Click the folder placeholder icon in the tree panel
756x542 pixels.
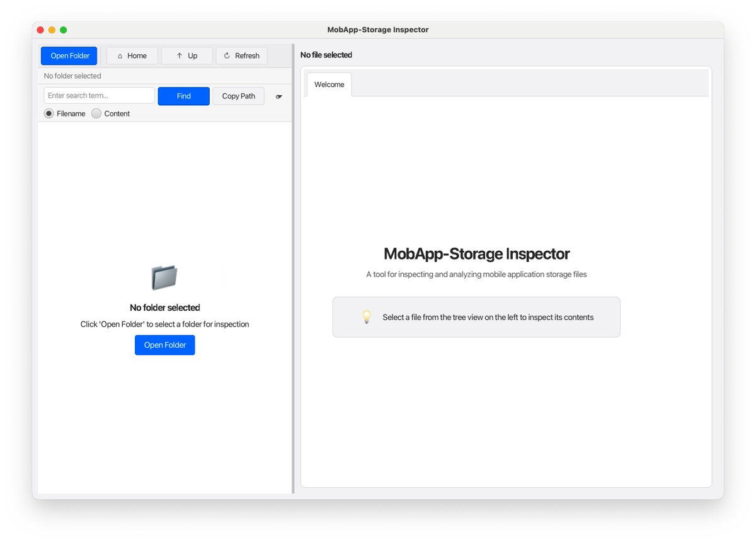(x=164, y=277)
